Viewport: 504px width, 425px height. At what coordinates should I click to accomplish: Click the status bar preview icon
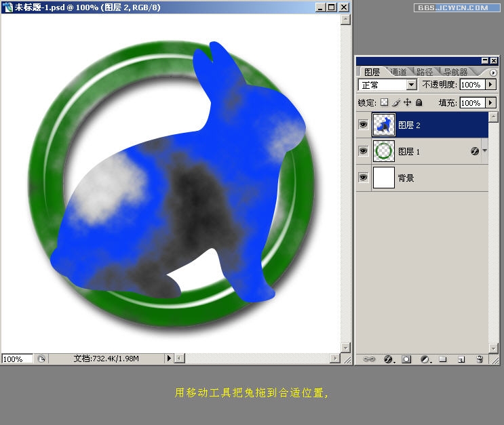click(41, 359)
